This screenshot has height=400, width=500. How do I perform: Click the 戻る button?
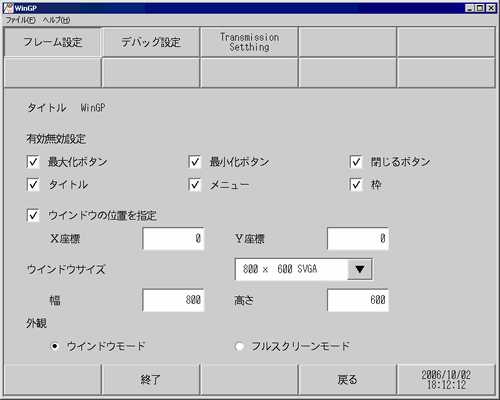tap(347, 380)
